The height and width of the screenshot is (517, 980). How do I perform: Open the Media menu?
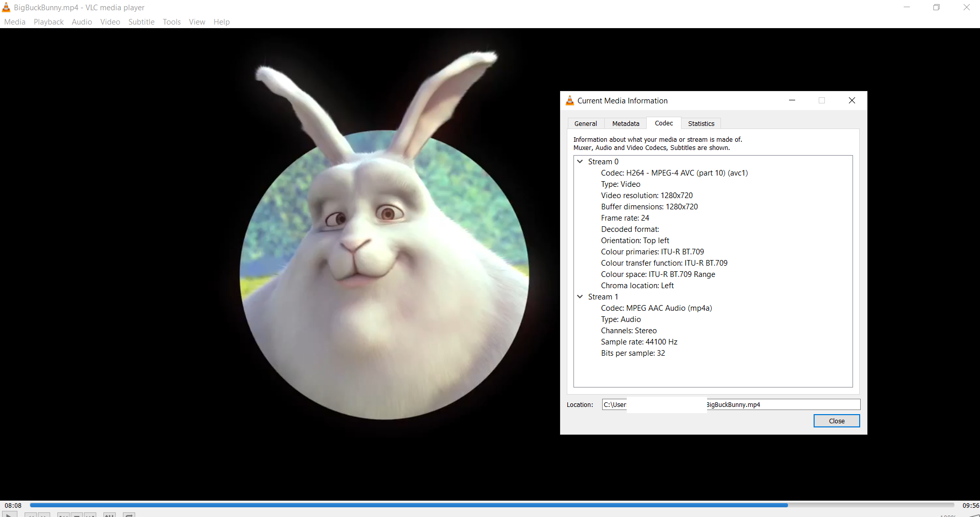(14, 22)
